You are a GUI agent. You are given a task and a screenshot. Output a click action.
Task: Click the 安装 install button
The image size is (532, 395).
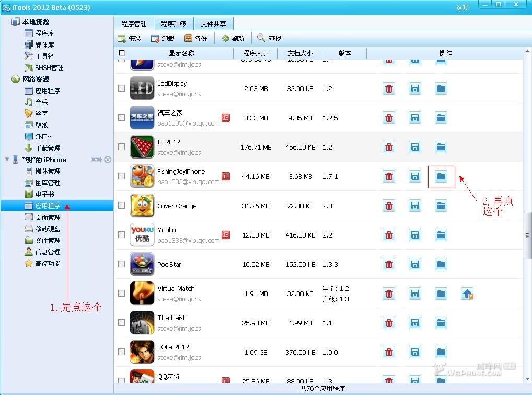coord(130,38)
